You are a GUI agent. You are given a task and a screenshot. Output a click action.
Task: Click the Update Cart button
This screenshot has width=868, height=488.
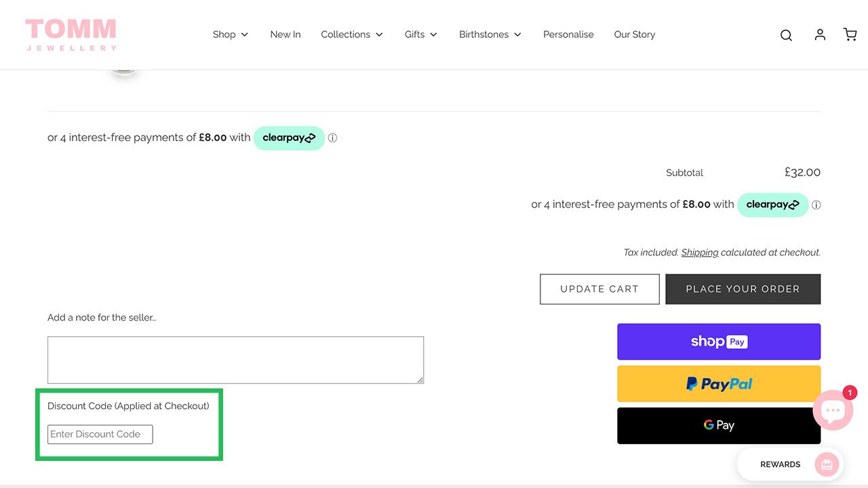click(599, 289)
